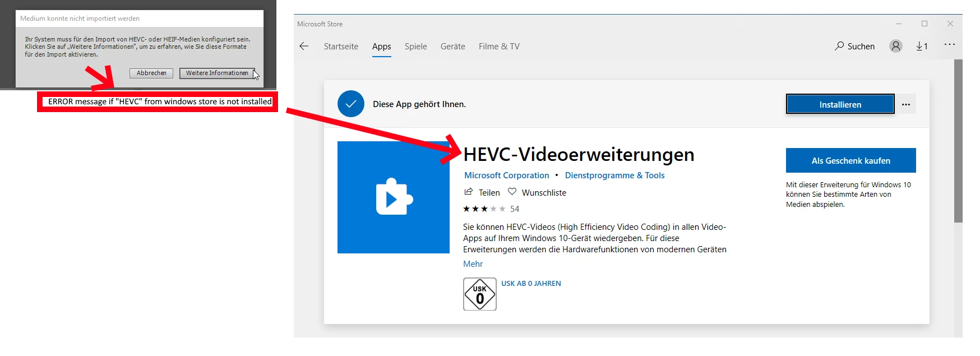Open the user account profile icon
This screenshot has height=356, width=980.
(x=896, y=46)
